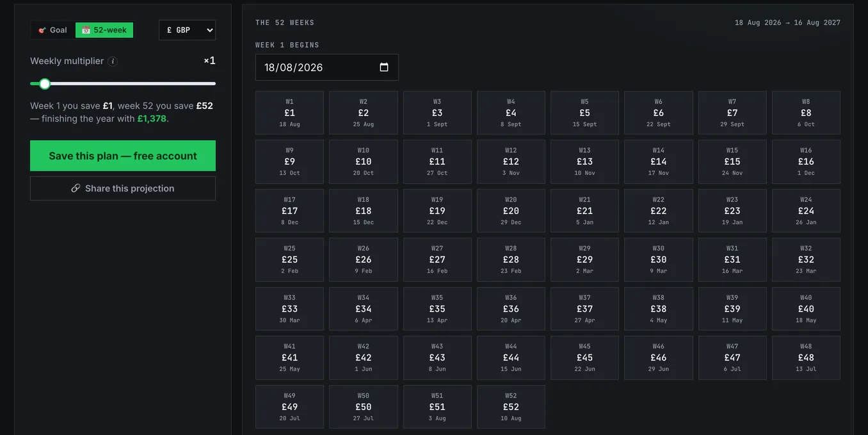This screenshot has height=435, width=868.
Task: Open the GBP currency dropdown
Action: tap(187, 30)
